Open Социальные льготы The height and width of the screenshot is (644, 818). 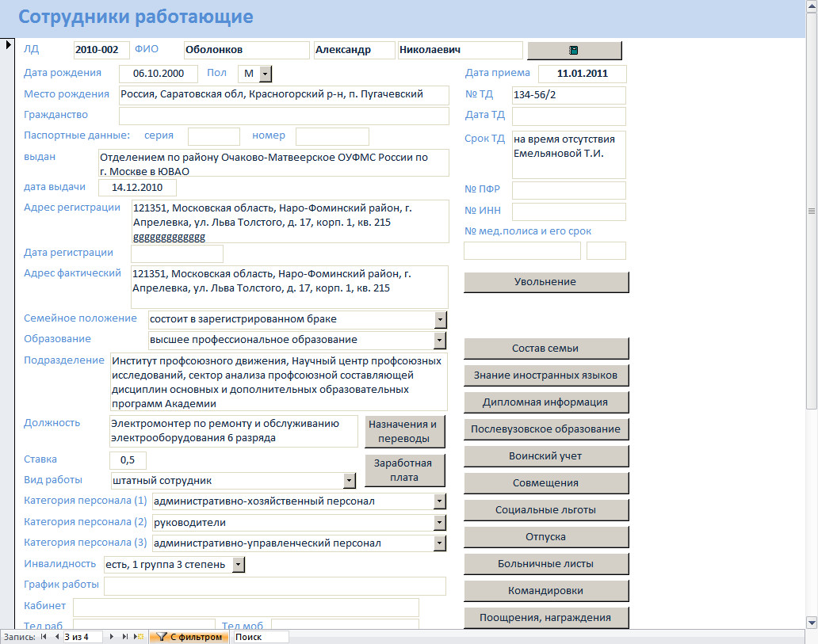pyautogui.click(x=545, y=510)
